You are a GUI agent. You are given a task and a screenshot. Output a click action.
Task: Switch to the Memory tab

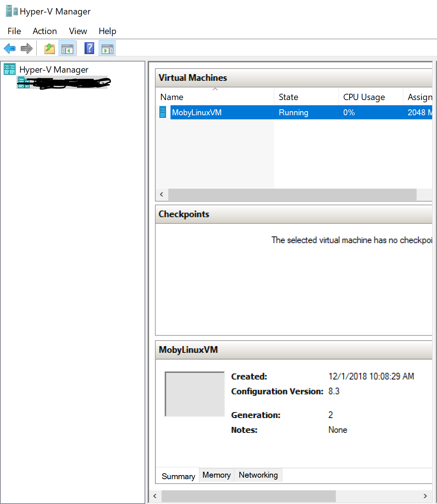tap(216, 475)
